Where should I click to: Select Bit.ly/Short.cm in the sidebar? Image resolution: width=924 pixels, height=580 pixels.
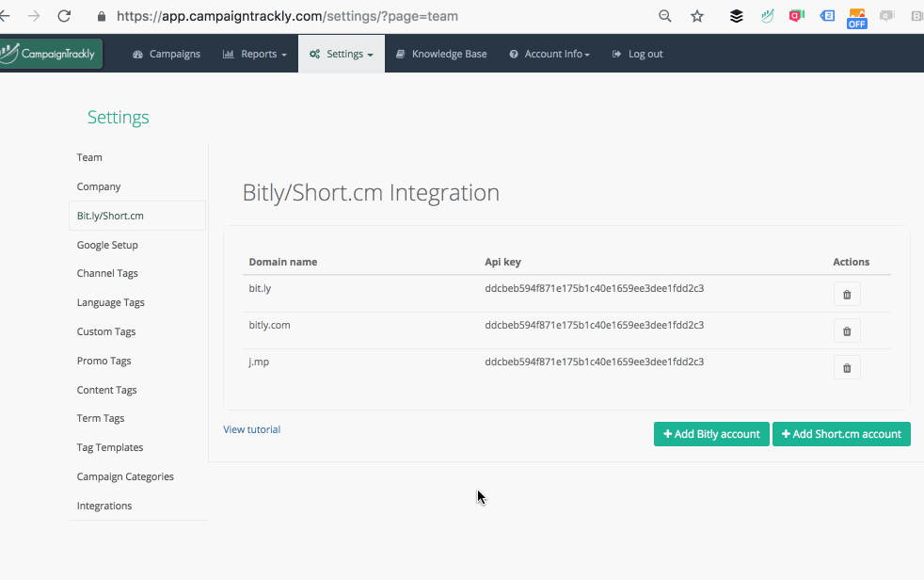137,216
